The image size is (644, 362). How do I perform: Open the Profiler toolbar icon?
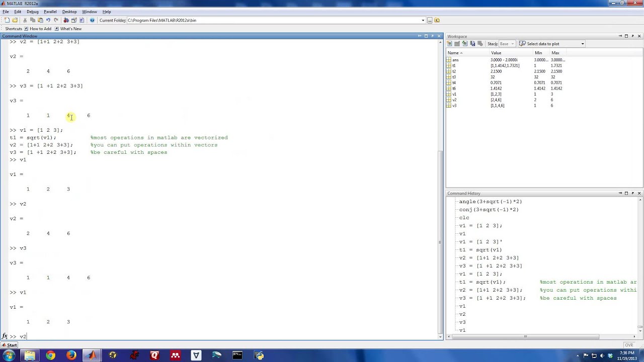pyautogui.click(x=82, y=20)
